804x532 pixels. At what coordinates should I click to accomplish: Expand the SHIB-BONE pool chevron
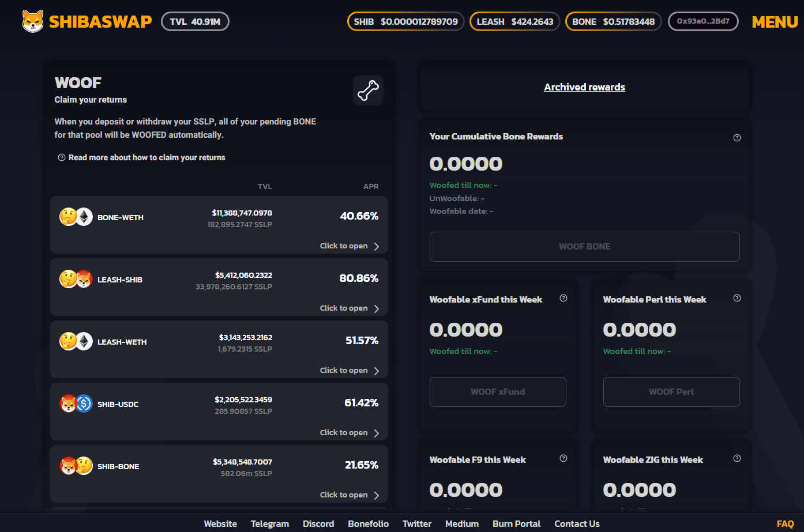coord(377,496)
